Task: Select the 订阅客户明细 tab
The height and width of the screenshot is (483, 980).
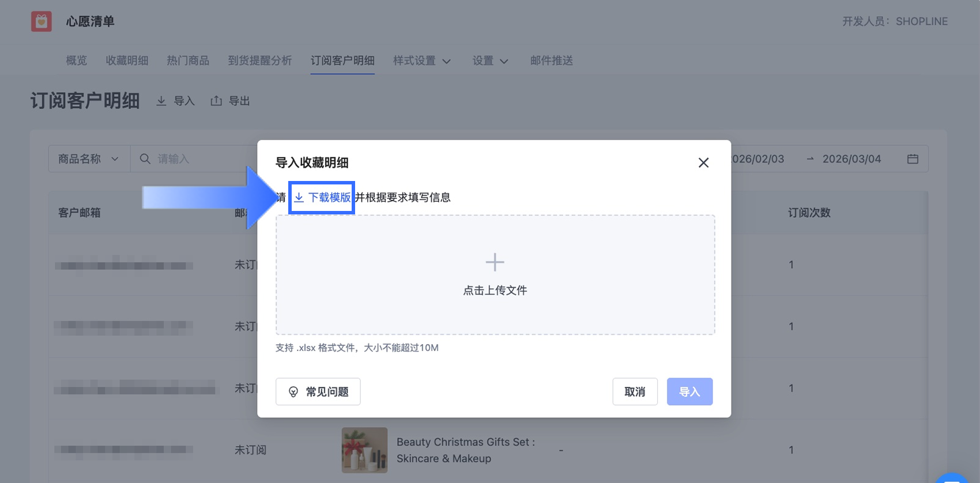Action: [x=342, y=61]
